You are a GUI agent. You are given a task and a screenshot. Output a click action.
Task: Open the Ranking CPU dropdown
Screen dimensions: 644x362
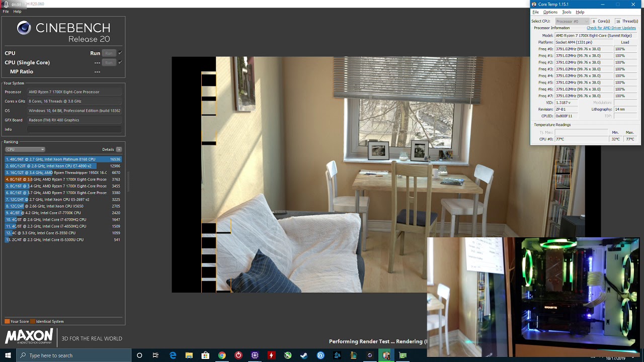click(x=25, y=149)
